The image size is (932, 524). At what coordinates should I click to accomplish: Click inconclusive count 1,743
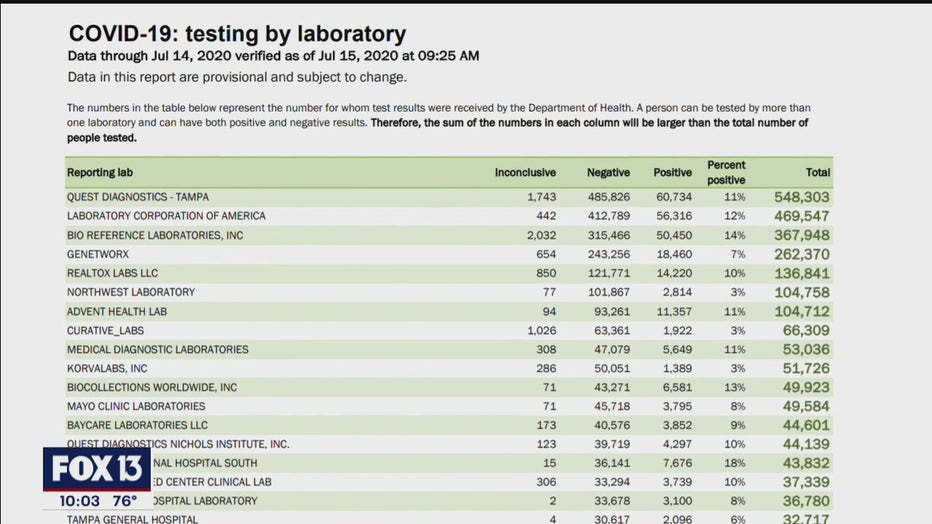point(541,197)
